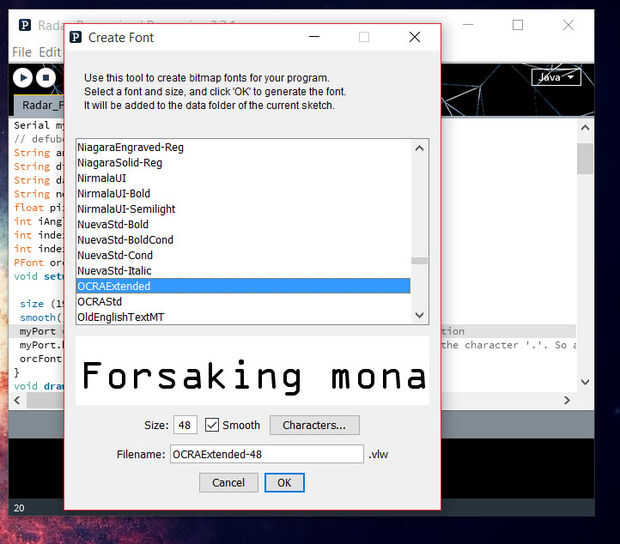
Task: Click the 'void draw' code line
Action: [x=38, y=386]
